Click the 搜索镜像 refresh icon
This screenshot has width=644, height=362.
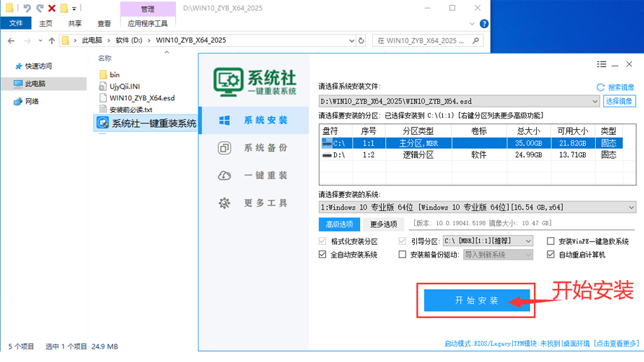pos(600,87)
